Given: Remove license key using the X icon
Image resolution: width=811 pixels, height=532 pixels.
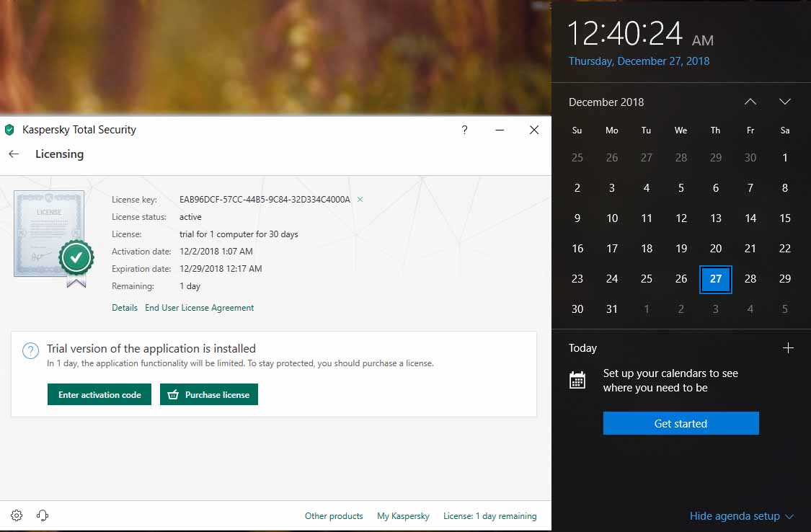Looking at the screenshot, I should pyautogui.click(x=360, y=200).
